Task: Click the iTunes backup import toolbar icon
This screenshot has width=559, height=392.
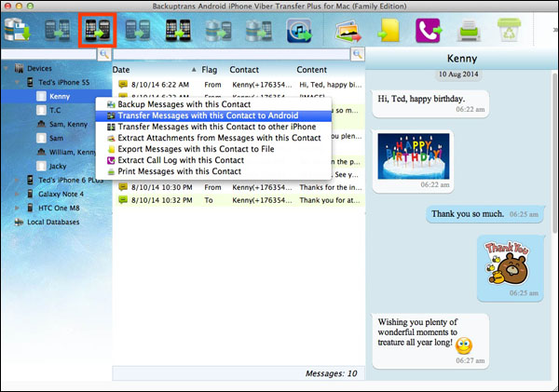Action: [299, 31]
